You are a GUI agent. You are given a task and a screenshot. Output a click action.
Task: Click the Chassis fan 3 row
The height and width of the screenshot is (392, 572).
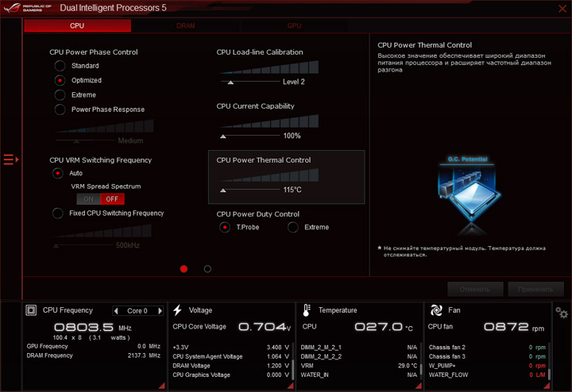487,356
